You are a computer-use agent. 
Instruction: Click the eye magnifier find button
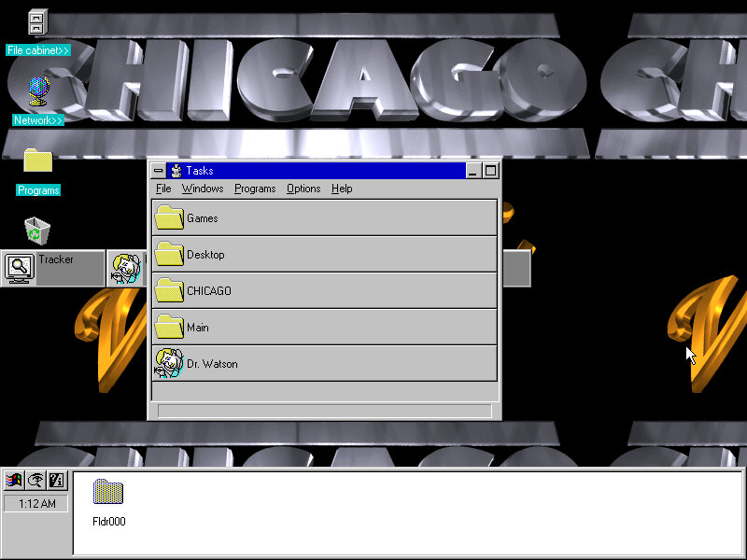pos(35,481)
